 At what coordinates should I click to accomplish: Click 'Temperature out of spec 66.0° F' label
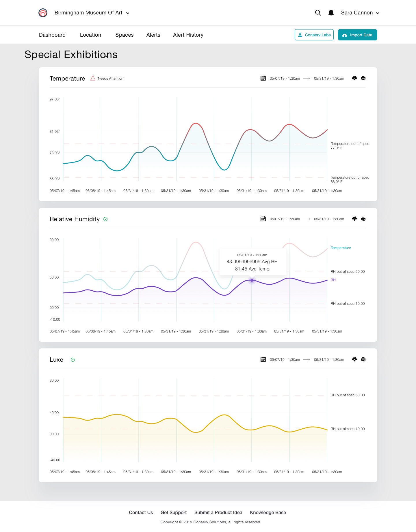point(350,180)
